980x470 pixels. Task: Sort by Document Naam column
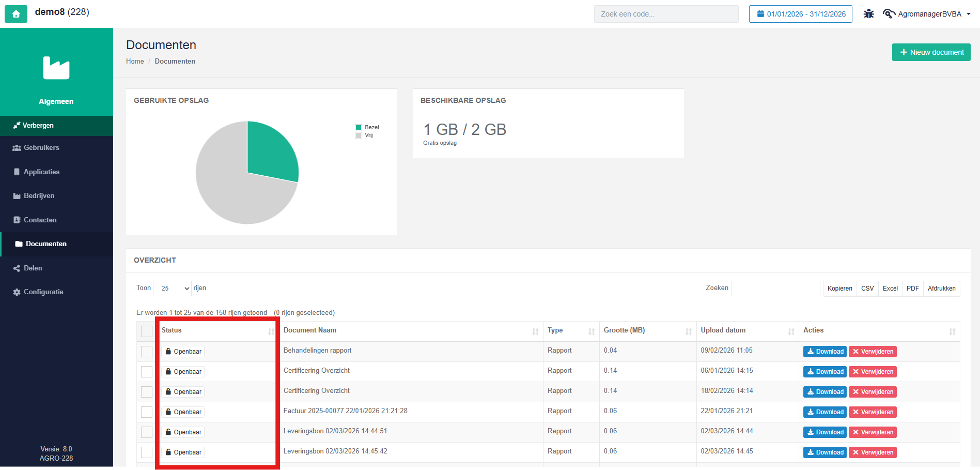click(x=411, y=331)
